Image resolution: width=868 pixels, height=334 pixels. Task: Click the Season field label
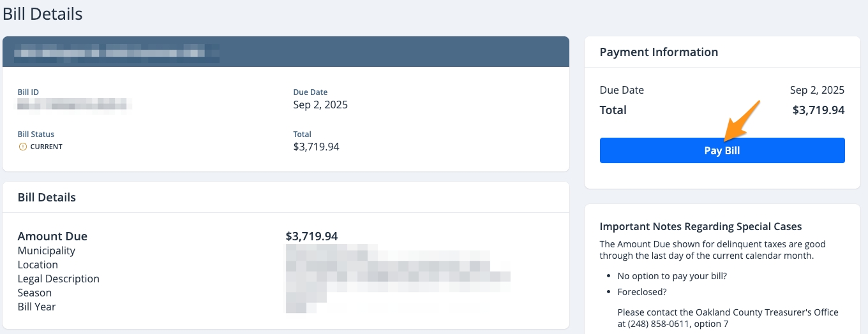coord(34,293)
